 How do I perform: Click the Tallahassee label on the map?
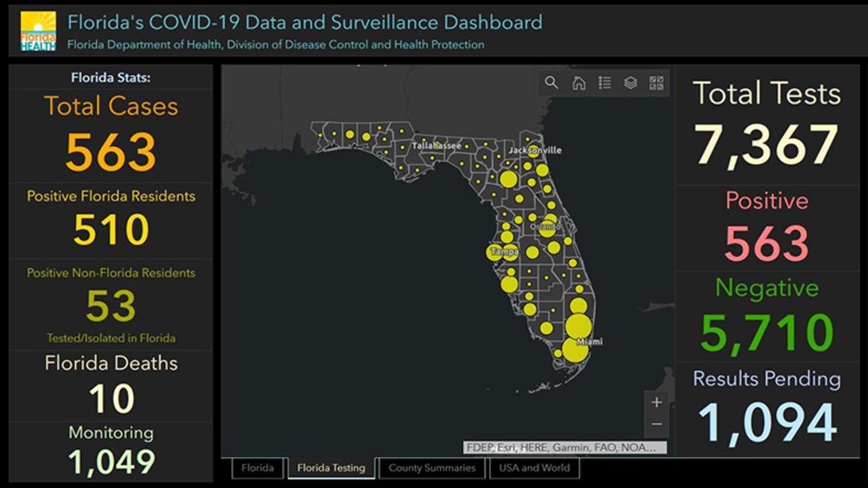click(436, 145)
